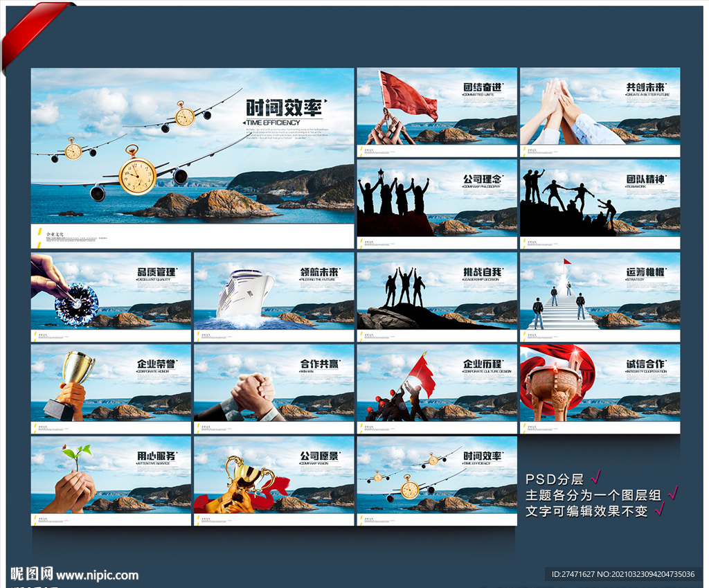Pick the 诚信合作 bronze tripod poster
The height and width of the screenshot is (588, 709).
point(600,389)
